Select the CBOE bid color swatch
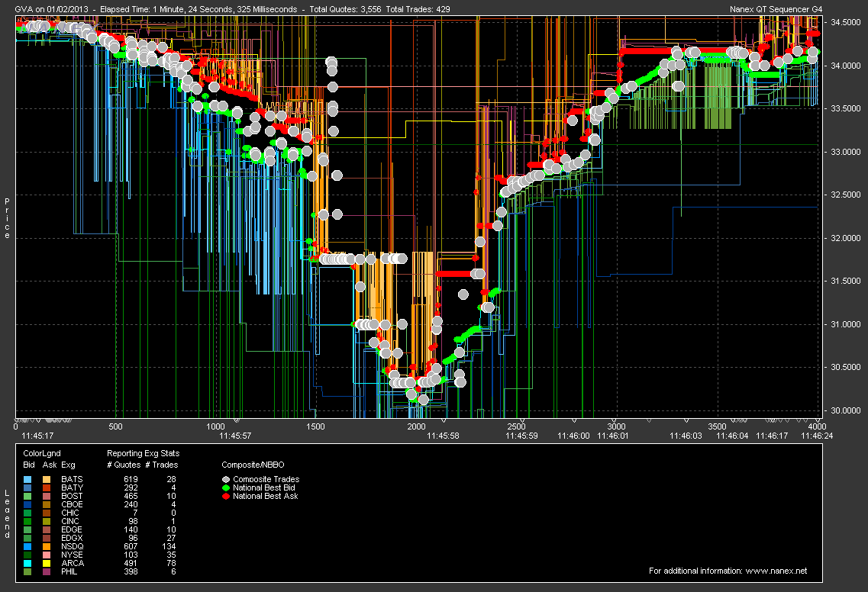 pos(27,504)
